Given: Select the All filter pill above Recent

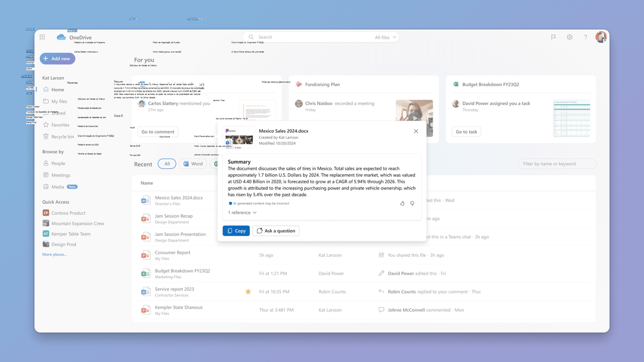Looking at the screenshot, I should coord(167,163).
